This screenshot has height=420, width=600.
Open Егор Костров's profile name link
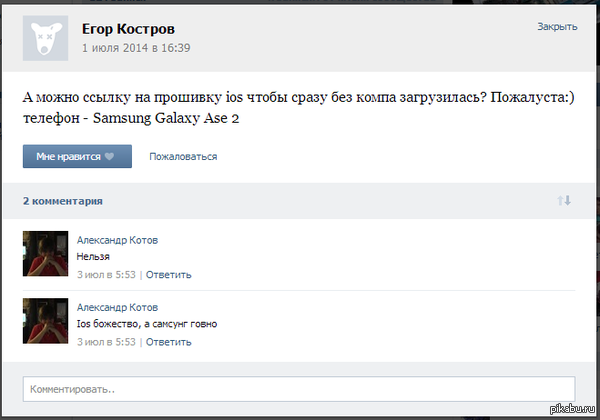click(127, 27)
